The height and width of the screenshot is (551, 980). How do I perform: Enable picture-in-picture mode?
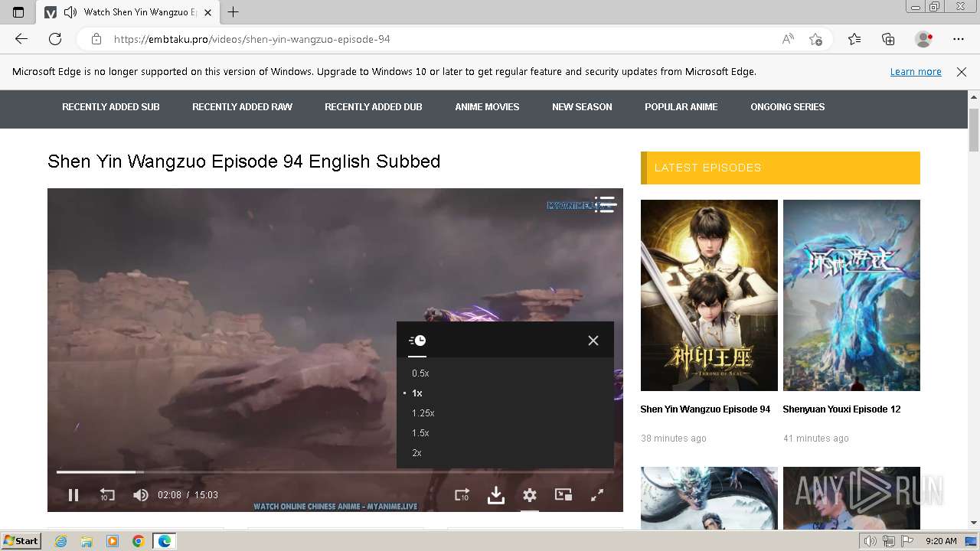click(x=563, y=495)
